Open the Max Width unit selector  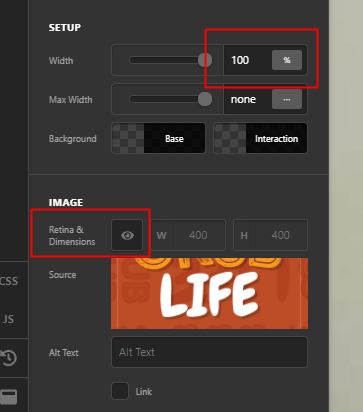[x=287, y=99]
